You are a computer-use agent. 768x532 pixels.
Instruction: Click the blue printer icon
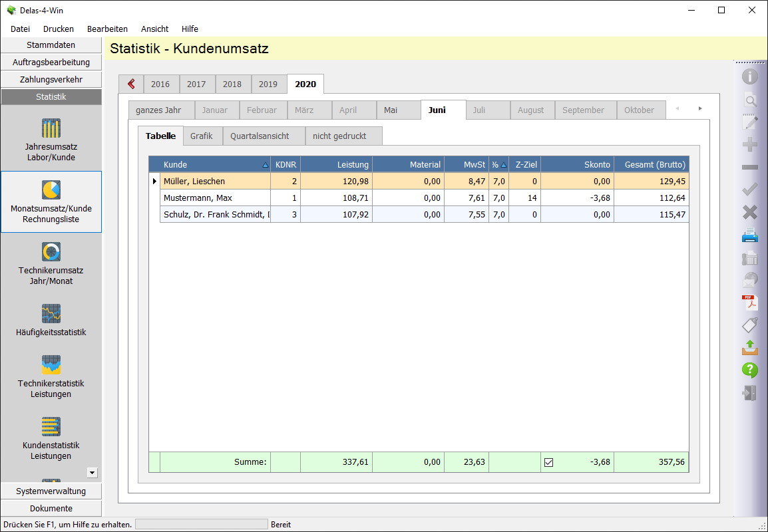tap(750, 235)
